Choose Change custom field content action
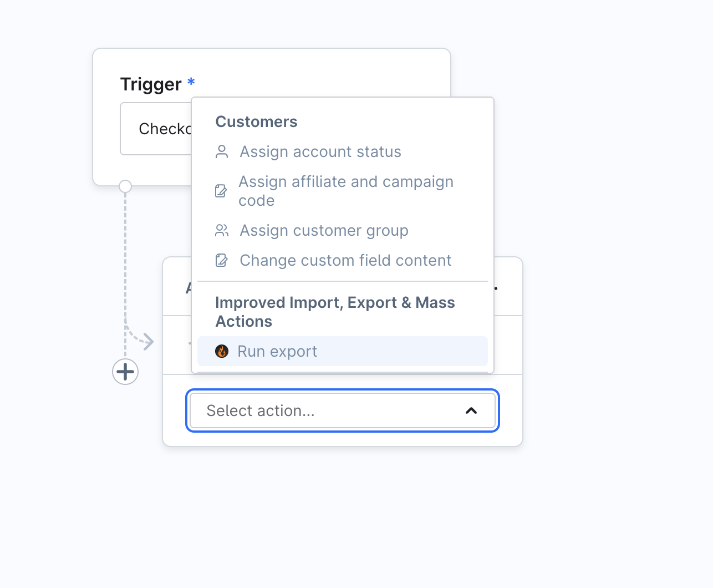The height and width of the screenshot is (588, 713). click(x=345, y=260)
